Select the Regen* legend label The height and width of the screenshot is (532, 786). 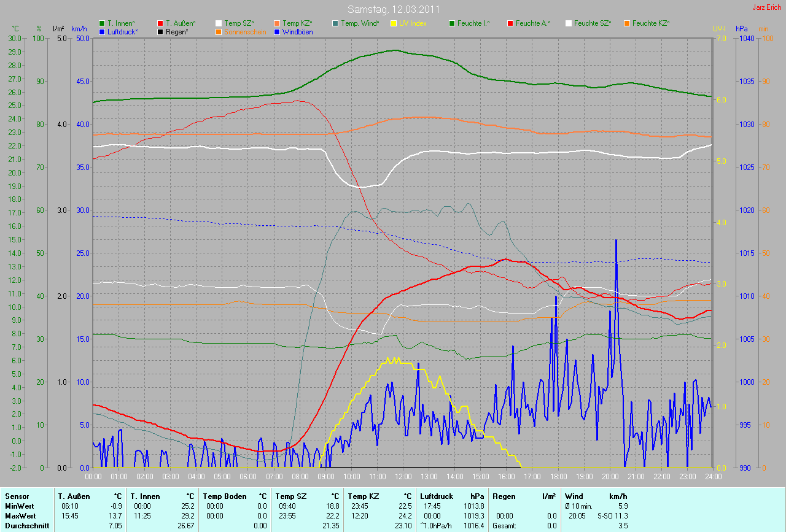click(x=177, y=31)
